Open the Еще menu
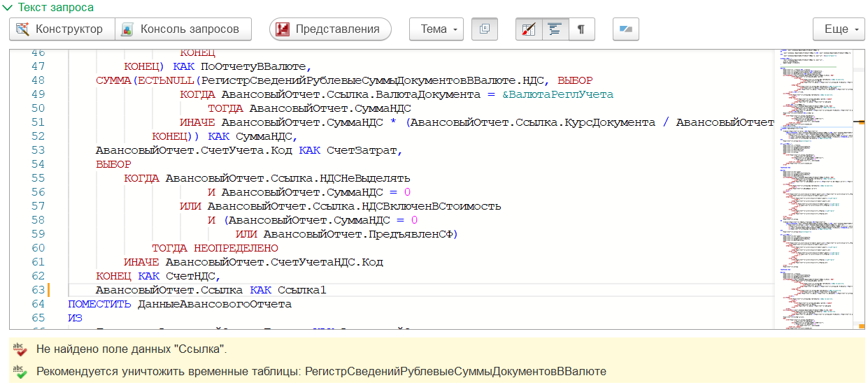 click(x=839, y=29)
